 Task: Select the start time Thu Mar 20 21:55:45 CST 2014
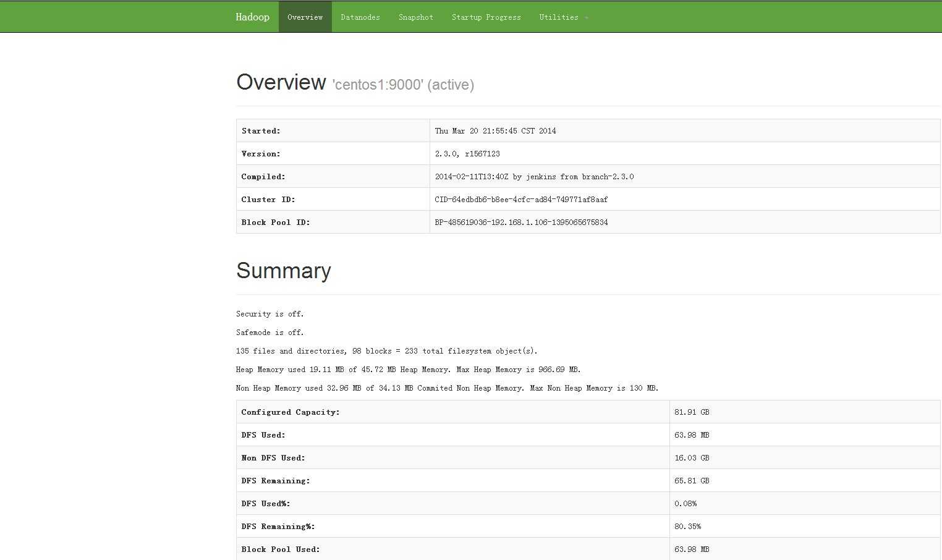pos(495,130)
